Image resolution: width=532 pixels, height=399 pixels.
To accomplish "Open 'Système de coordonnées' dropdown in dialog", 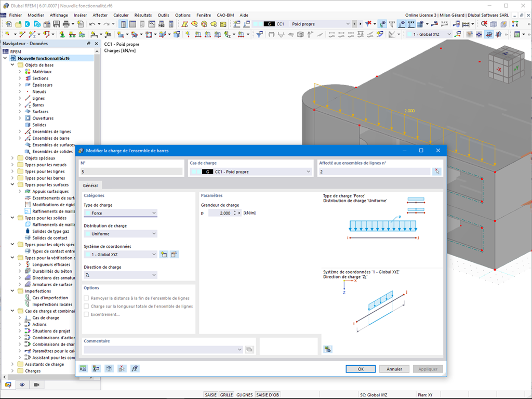I will (121, 255).
